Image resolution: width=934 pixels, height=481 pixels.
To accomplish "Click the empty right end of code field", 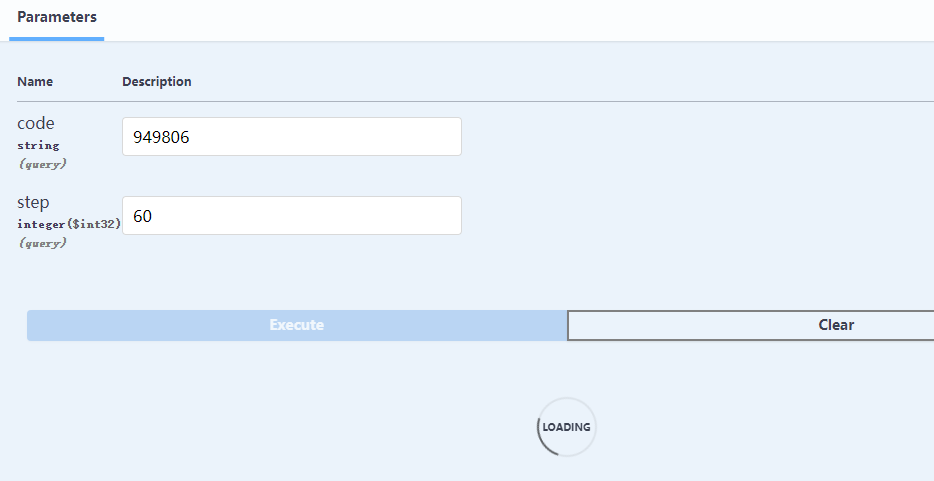I will coord(430,137).
